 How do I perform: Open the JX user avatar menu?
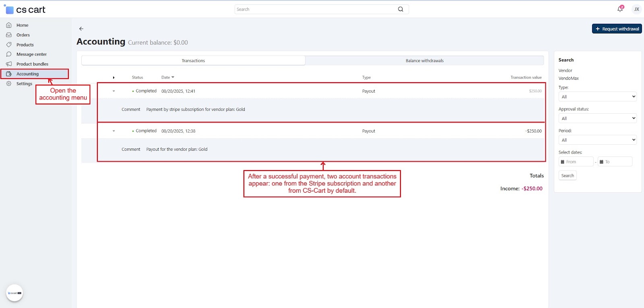coord(636,9)
